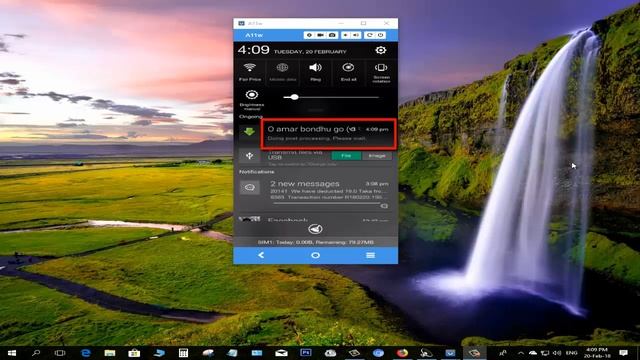This screenshot has height=360, width=640.
Task: Click the USB transfer icon
Action: point(249,156)
